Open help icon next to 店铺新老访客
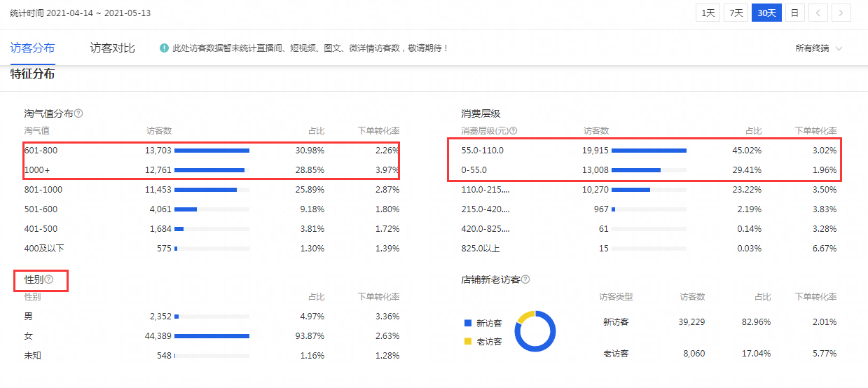Screen dimensions: 868x388 pos(525,279)
